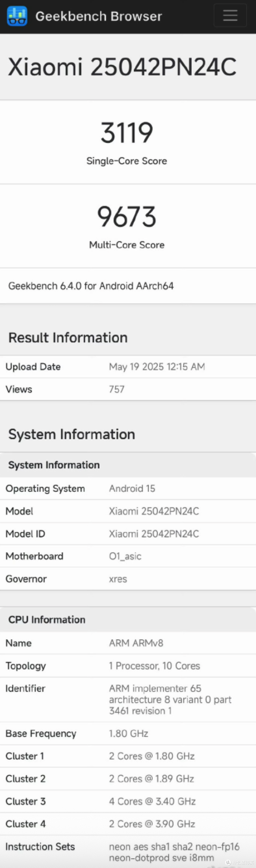Click the CPU Information table header
The width and height of the screenshot is (256, 868).
pyautogui.click(x=47, y=619)
